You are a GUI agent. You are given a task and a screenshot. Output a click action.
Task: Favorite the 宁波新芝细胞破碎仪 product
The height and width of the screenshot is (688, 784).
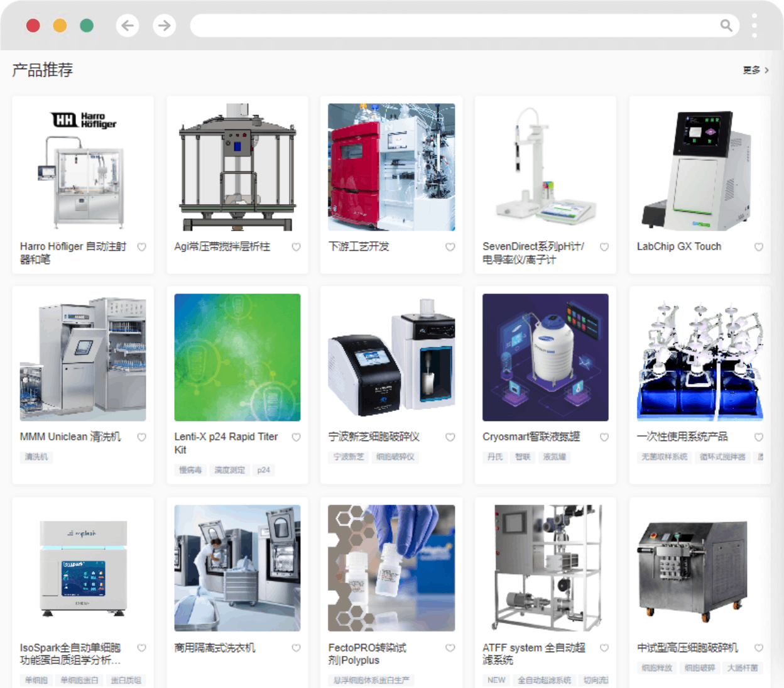pyautogui.click(x=450, y=437)
